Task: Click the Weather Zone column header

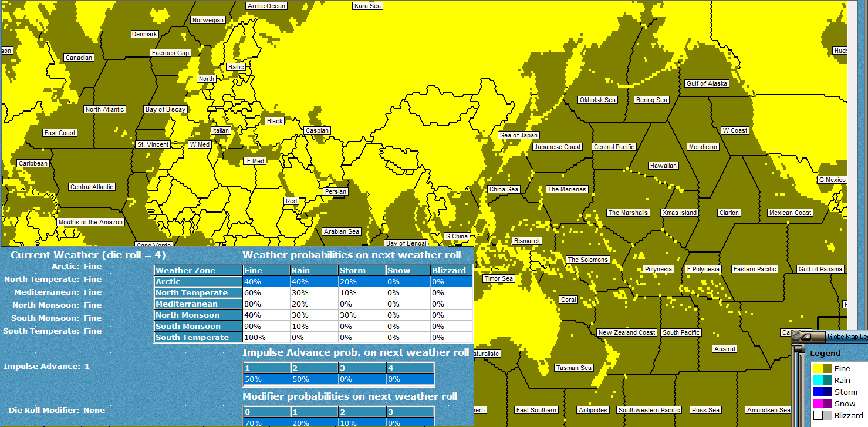Action: [198, 270]
